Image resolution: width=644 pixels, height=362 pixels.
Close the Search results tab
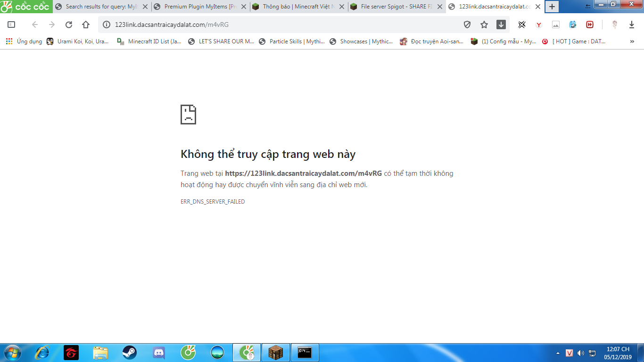point(145,7)
